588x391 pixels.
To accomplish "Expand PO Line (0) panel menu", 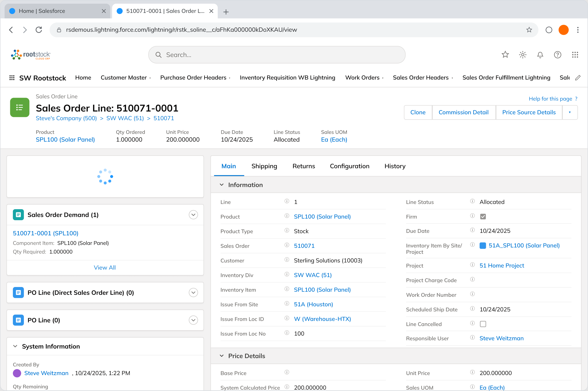I will click(x=193, y=320).
